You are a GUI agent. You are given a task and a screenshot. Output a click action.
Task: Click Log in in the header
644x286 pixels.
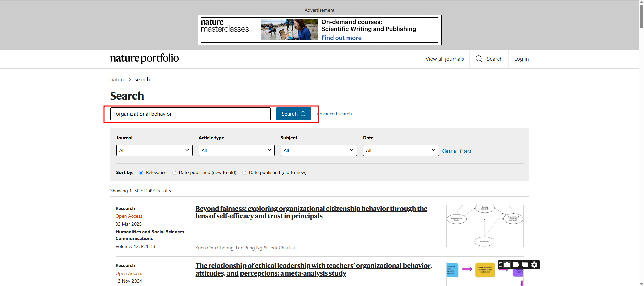[521, 59]
